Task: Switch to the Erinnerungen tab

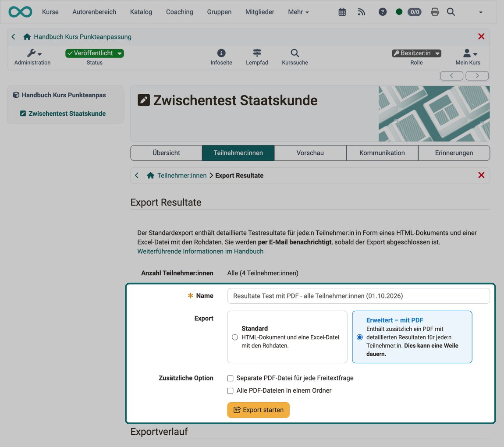Action: click(454, 153)
